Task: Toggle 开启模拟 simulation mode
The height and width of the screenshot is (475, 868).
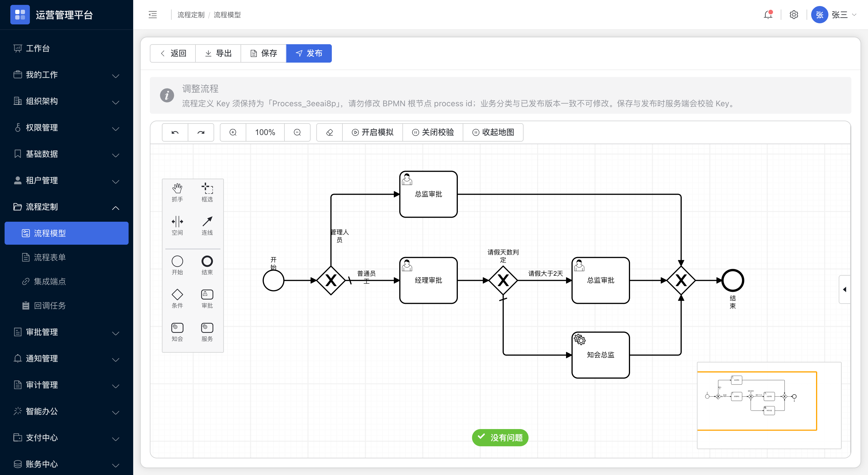Action: [x=372, y=132]
